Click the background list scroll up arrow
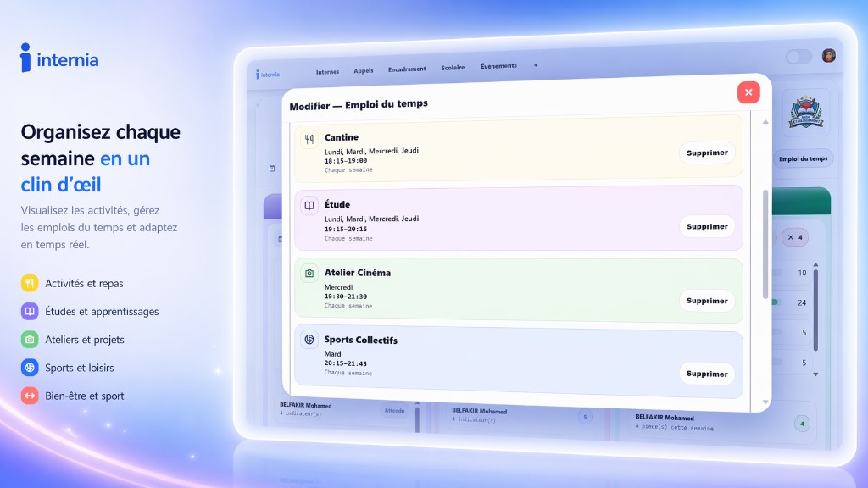Screen dimensions: 868x488 (x=815, y=264)
